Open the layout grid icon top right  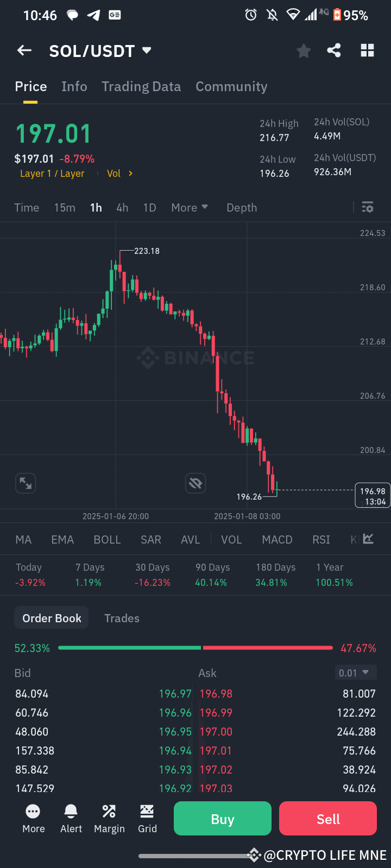[367, 50]
